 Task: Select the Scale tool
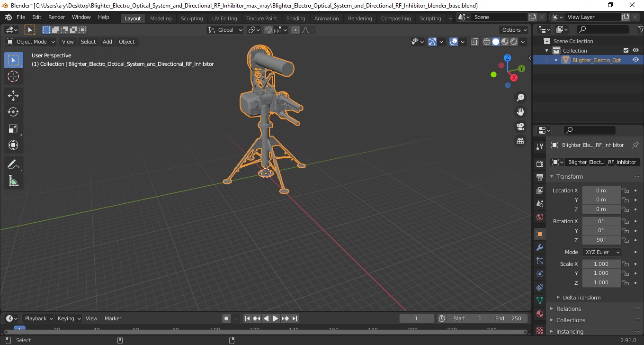click(13, 129)
